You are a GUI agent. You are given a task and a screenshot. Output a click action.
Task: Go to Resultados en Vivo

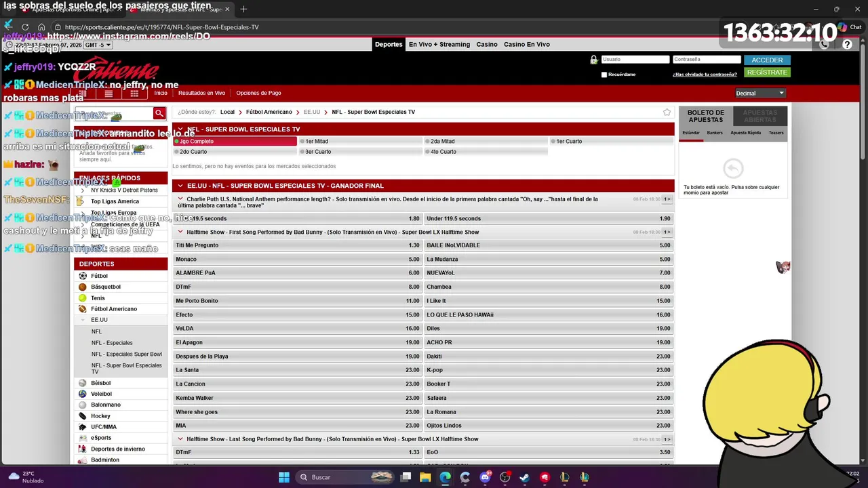(x=201, y=93)
